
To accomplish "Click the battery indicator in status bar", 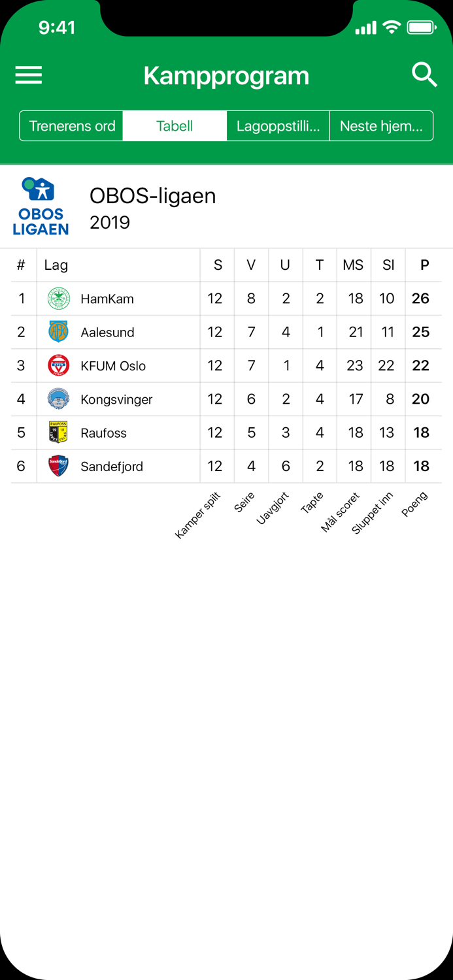I will [423, 27].
